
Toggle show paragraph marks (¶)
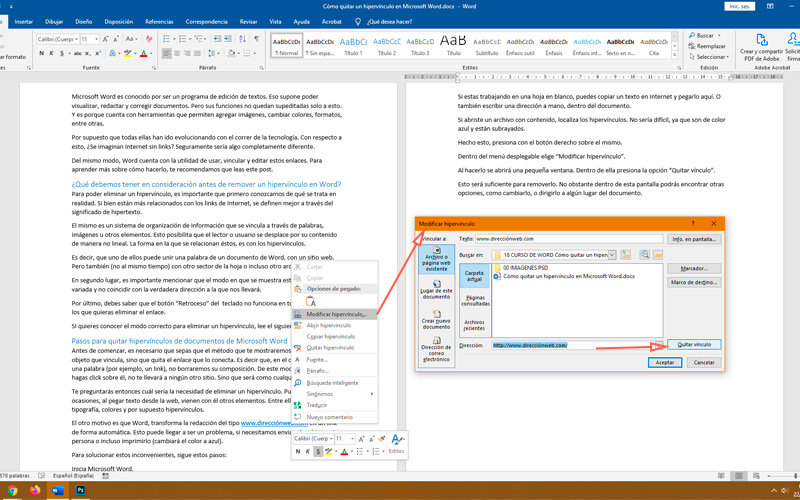pos(256,39)
